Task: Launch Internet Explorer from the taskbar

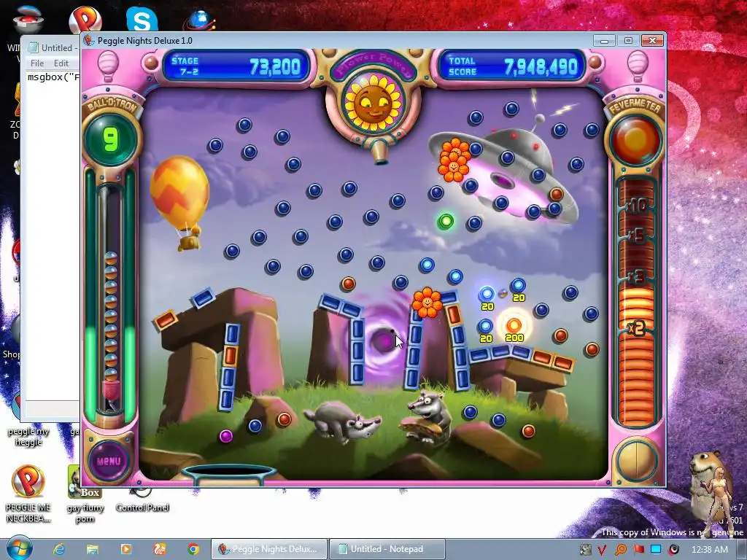Action: click(x=59, y=549)
